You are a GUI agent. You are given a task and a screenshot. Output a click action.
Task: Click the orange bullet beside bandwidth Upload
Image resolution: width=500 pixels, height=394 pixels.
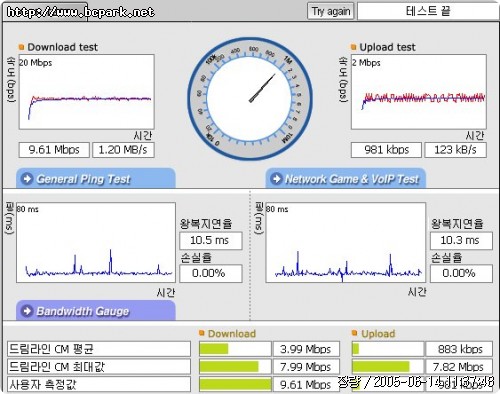355,333
